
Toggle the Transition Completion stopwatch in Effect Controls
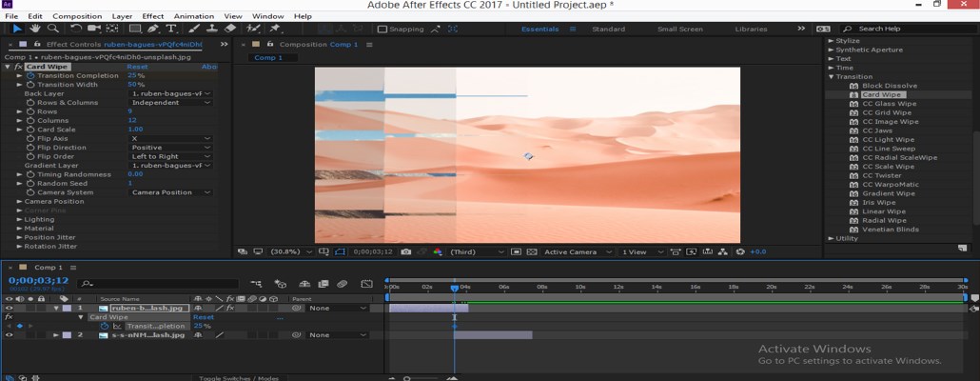[30, 75]
